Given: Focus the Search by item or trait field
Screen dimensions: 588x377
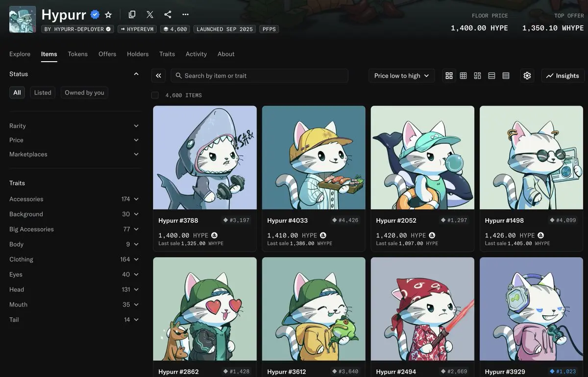Looking at the screenshot, I should pyautogui.click(x=259, y=75).
